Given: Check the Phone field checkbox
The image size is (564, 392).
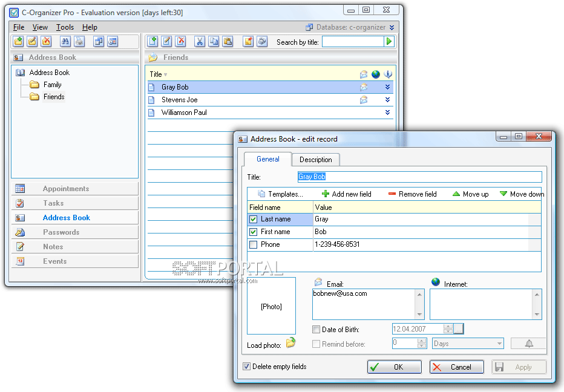Looking at the screenshot, I should click(253, 244).
